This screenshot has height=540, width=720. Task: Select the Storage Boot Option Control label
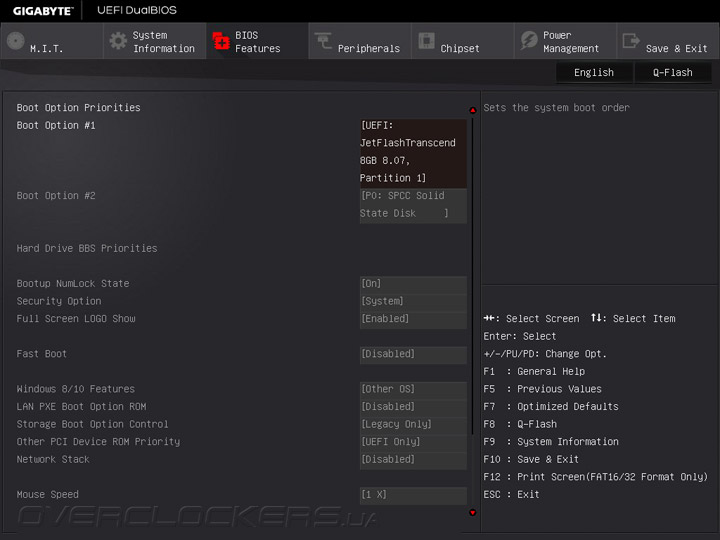pyautogui.click(x=92, y=424)
